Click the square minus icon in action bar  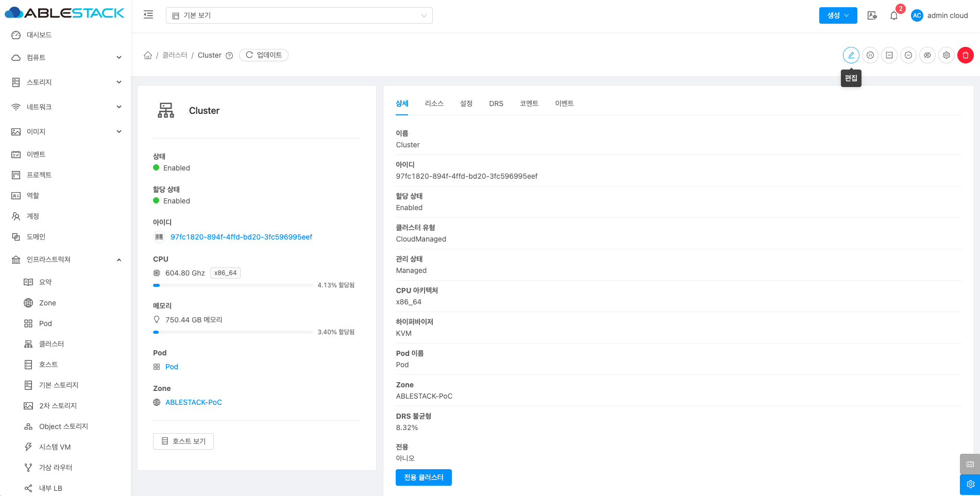(x=889, y=55)
